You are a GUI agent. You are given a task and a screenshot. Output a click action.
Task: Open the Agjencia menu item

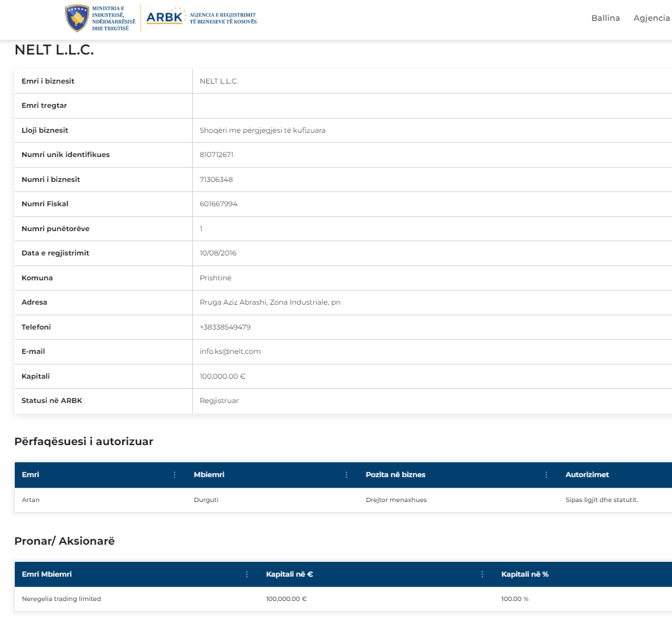coord(651,18)
